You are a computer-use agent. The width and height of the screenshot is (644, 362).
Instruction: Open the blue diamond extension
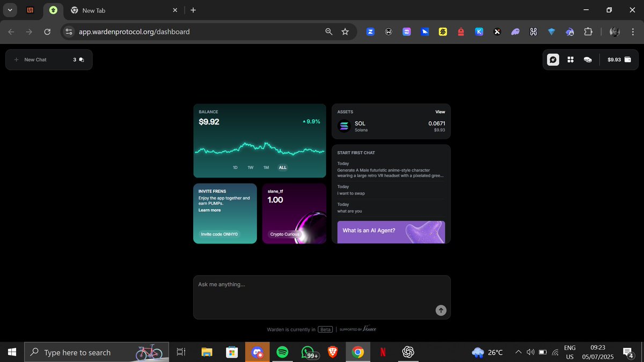point(551,32)
